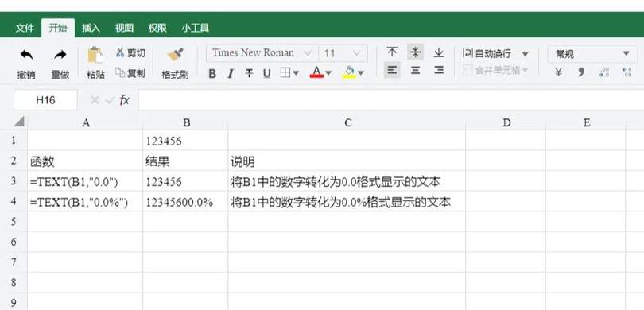Switch to the 插入 tab
The image size is (644, 310).
tap(91, 28)
